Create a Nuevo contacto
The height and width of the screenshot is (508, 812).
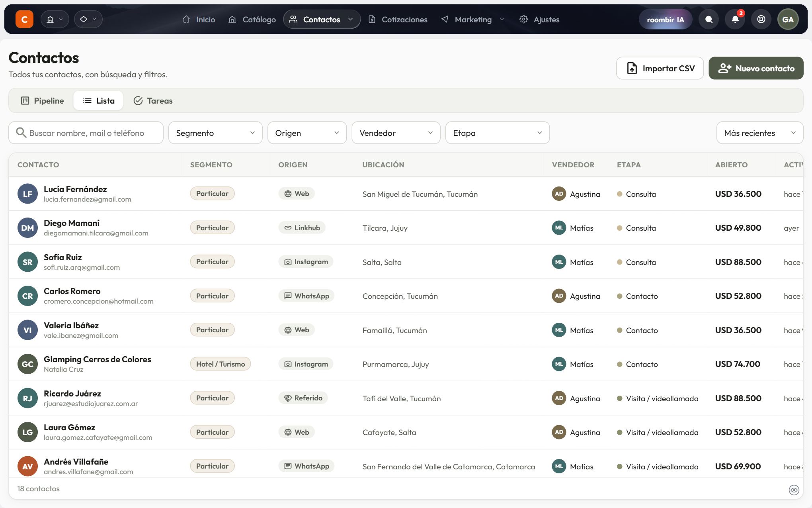[x=756, y=68]
